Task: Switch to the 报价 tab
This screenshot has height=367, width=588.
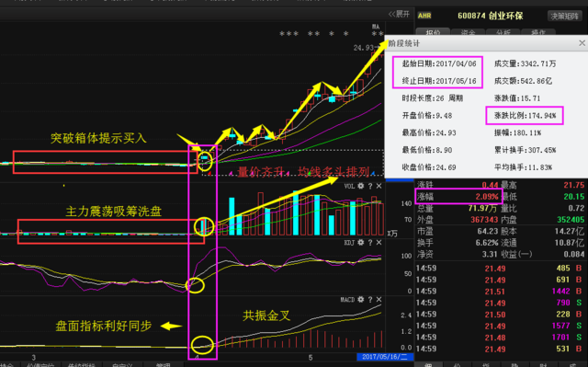Action: 433,32
